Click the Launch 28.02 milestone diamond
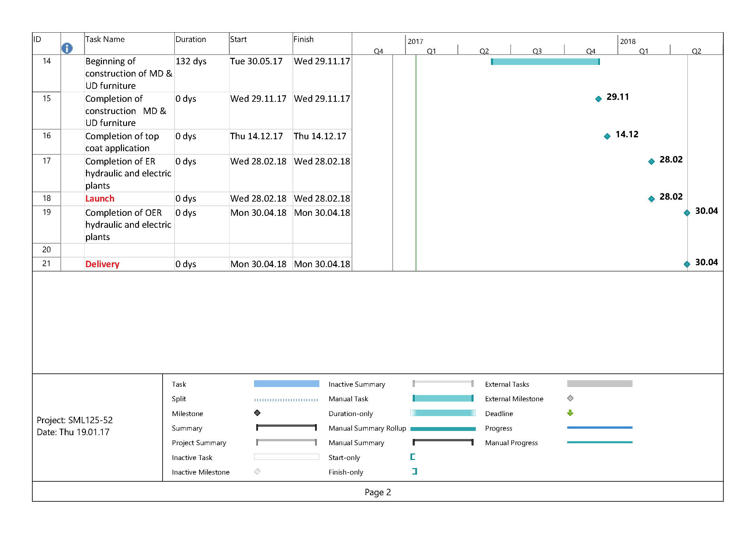Viewport: 756px width, 534px height. [651, 199]
